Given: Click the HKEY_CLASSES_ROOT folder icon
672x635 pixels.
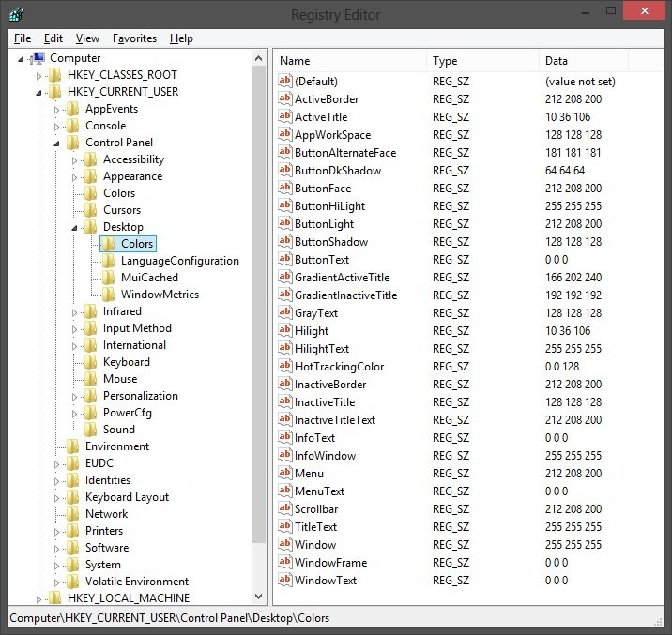Looking at the screenshot, I should [x=54, y=75].
